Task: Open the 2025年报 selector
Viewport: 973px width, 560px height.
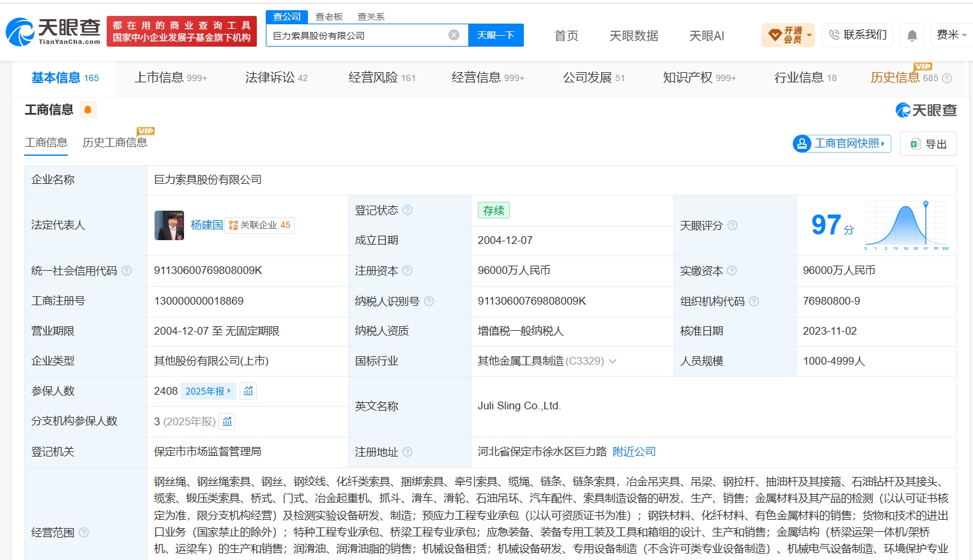Action: click(208, 391)
